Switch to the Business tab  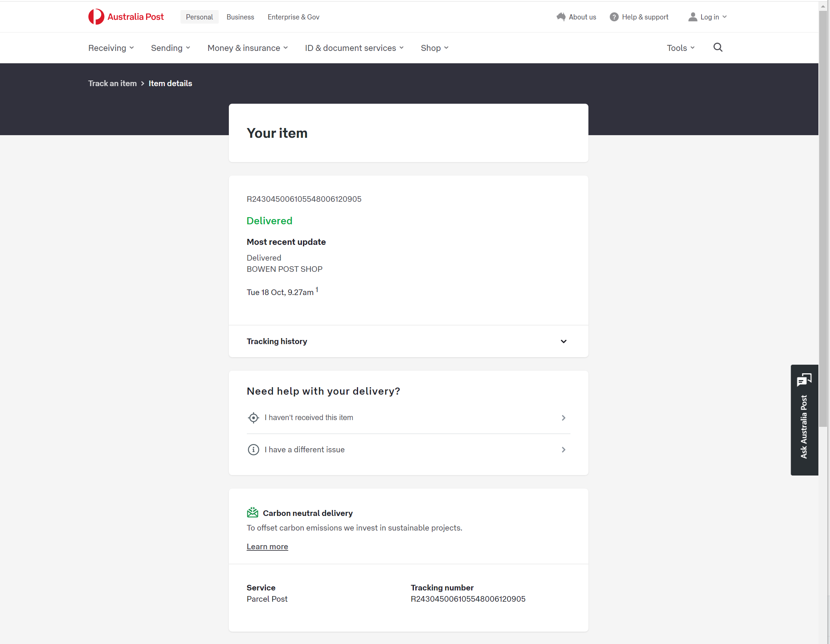[240, 17]
